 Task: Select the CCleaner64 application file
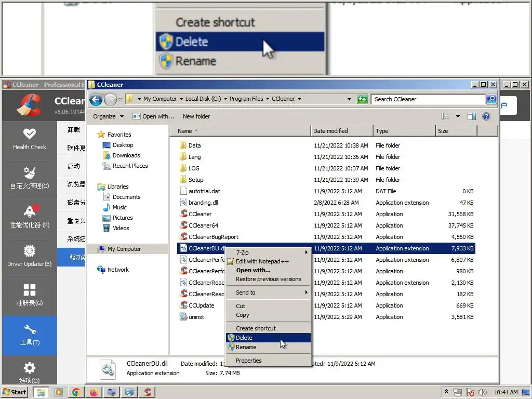[x=203, y=225]
